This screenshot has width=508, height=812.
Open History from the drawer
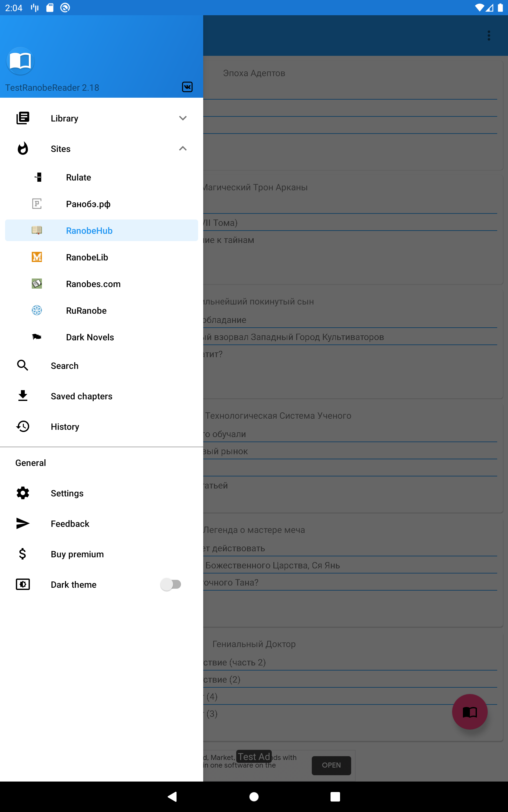(x=102, y=427)
